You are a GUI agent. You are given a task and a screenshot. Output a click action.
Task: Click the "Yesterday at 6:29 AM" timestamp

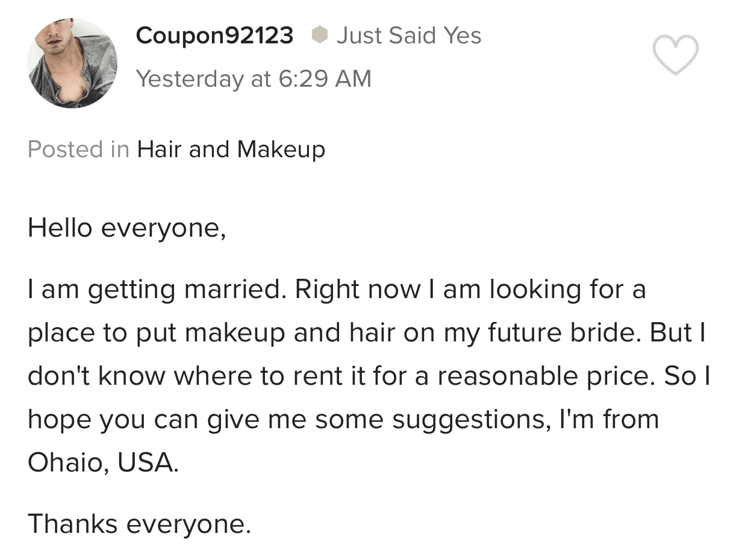pyautogui.click(x=254, y=79)
